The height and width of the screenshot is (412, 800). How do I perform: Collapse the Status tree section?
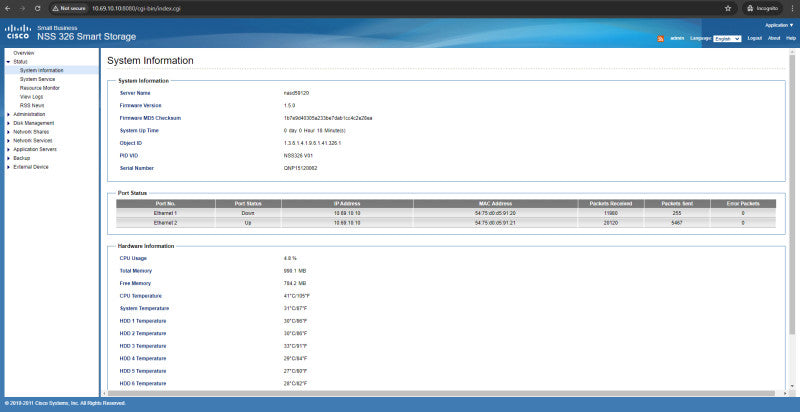8,62
